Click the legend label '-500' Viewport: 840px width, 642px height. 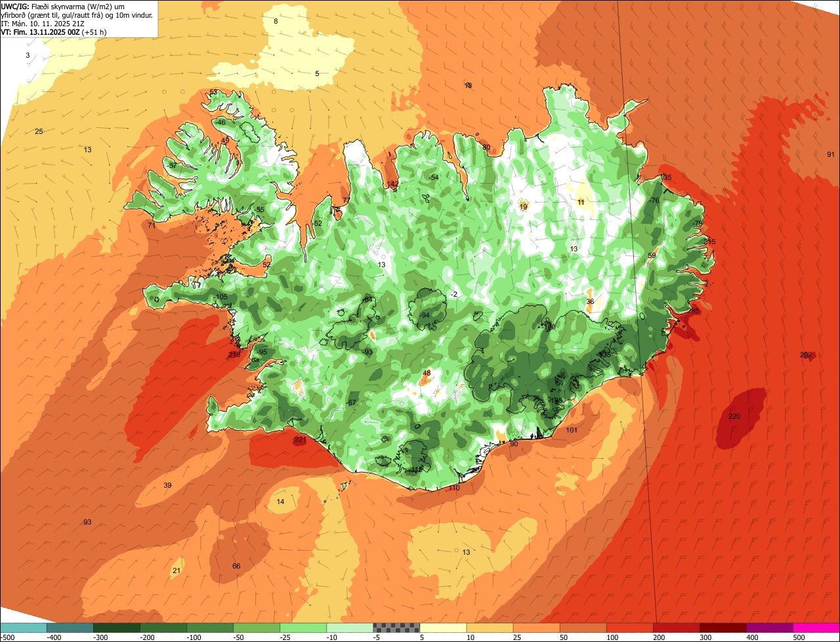coord(7,637)
